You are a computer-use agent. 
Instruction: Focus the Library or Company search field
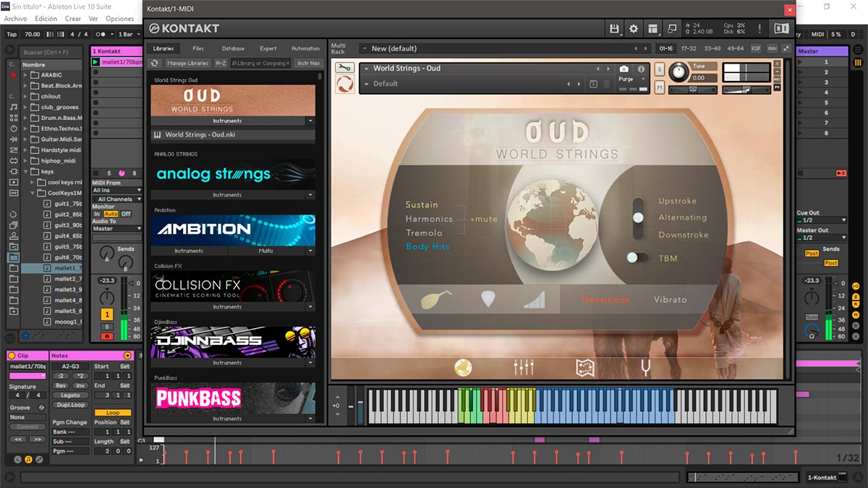[260, 63]
